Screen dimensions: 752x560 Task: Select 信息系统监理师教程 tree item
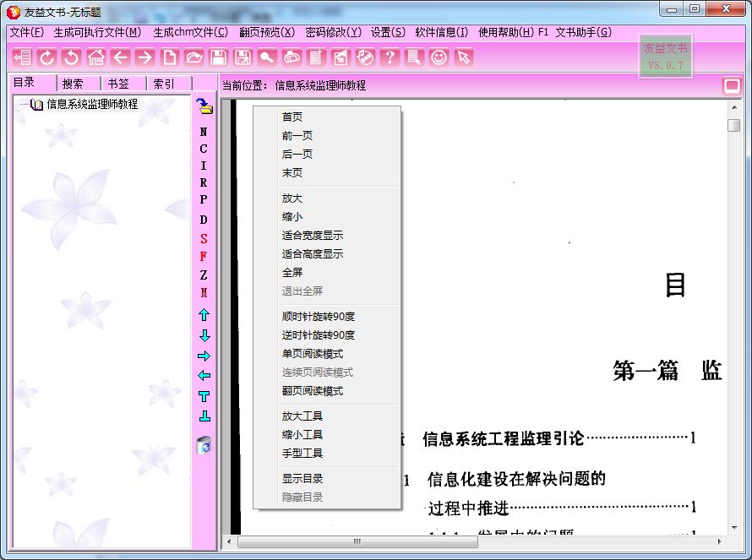tap(91, 104)
